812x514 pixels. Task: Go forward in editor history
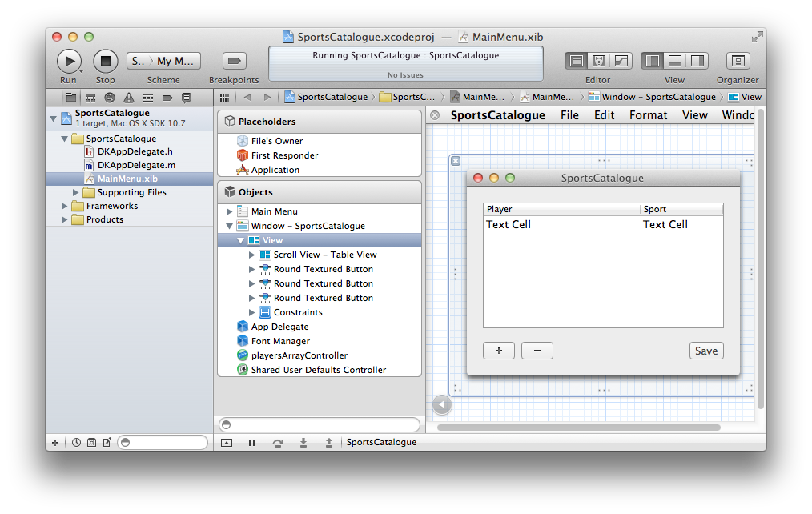click(267, 98)
